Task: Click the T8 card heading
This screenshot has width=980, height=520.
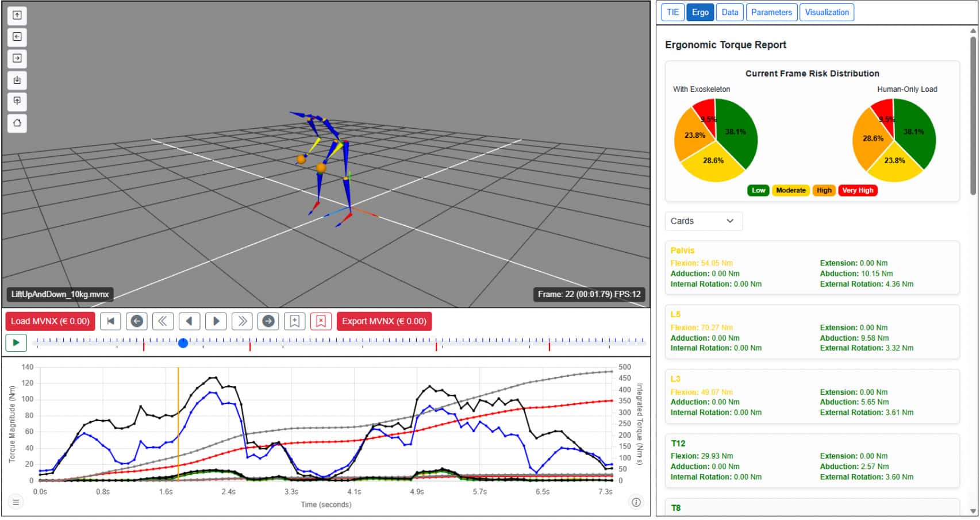Action: (675, 508)
